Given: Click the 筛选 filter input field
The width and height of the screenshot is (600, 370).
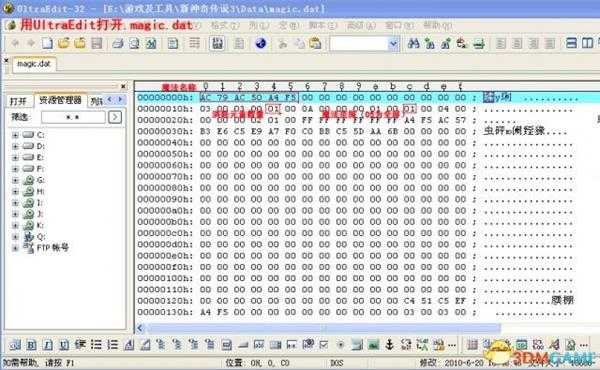Looking at the screenshot, I should click(x=73, y=117).
